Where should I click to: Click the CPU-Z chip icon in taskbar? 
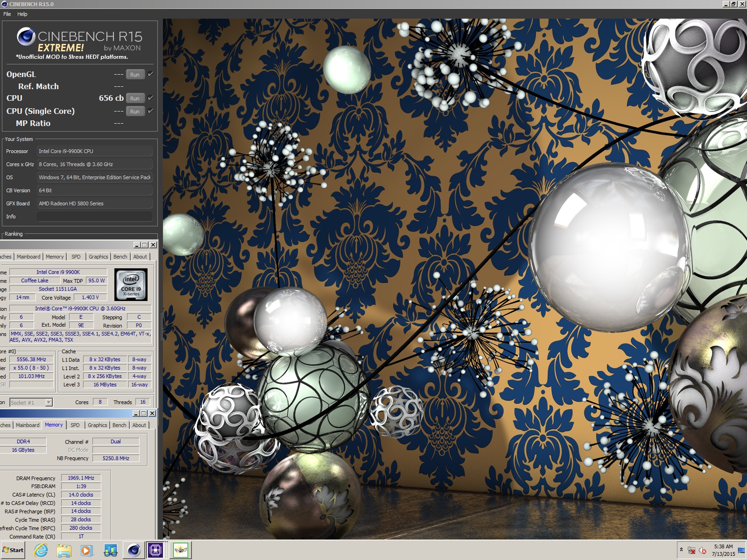click(x=155, y=550)
